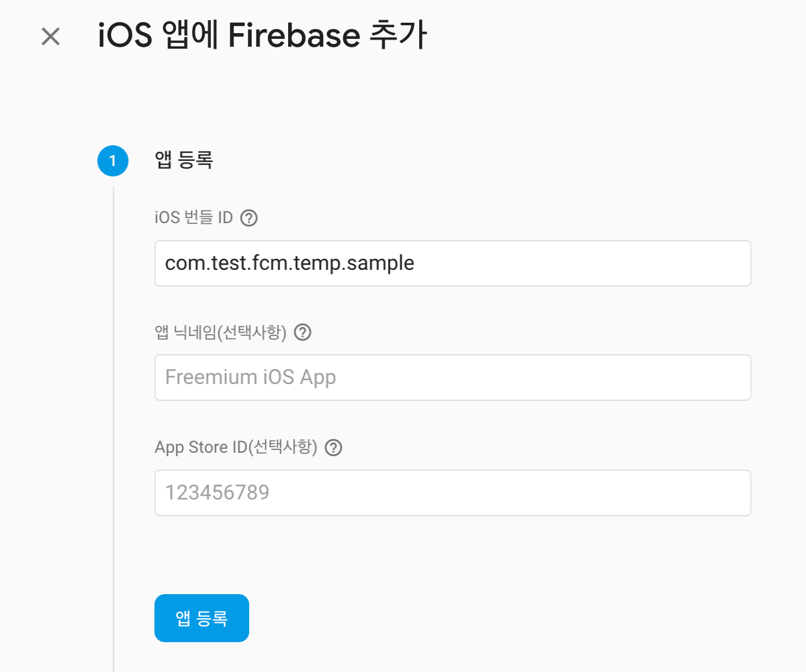Select the 앱 등록 step heading

184,160
